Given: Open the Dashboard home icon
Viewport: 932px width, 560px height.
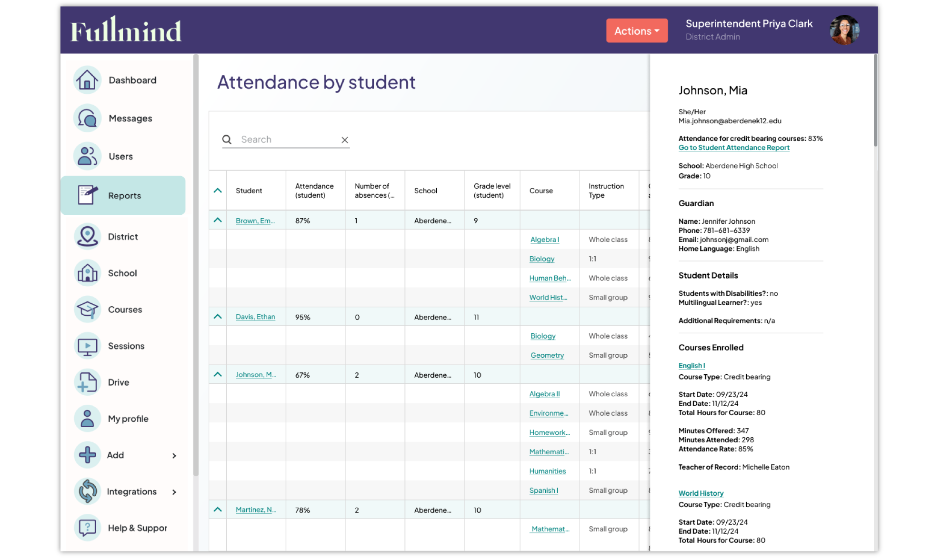Looking at the screenshot, I should [87, 80].
